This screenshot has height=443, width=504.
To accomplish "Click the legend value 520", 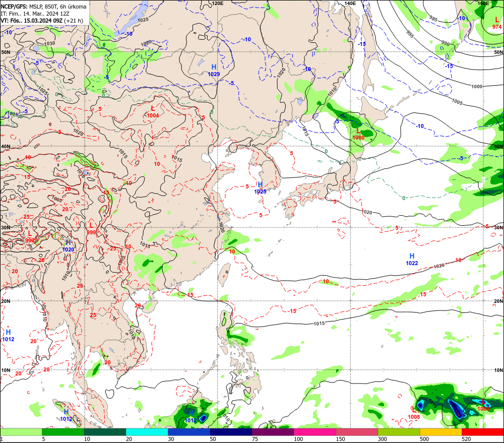I will [x=466, y=439].
